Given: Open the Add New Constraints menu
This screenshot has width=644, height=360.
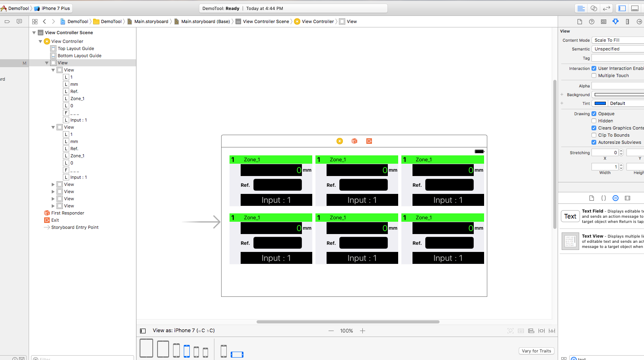Looking at the screenshot, I should (541, 331).
